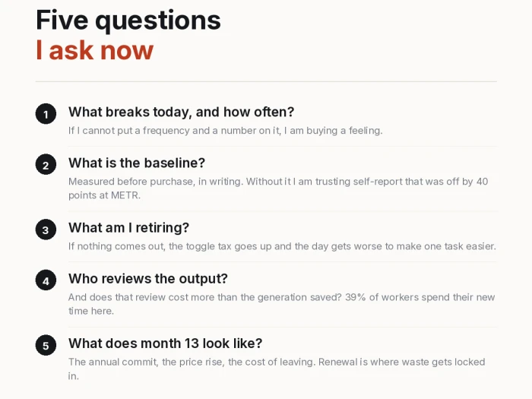Viewport: 532px width, 399px height.
Task: Select the 'What am I retiring?' heading
Action: [x=128, y=228]
